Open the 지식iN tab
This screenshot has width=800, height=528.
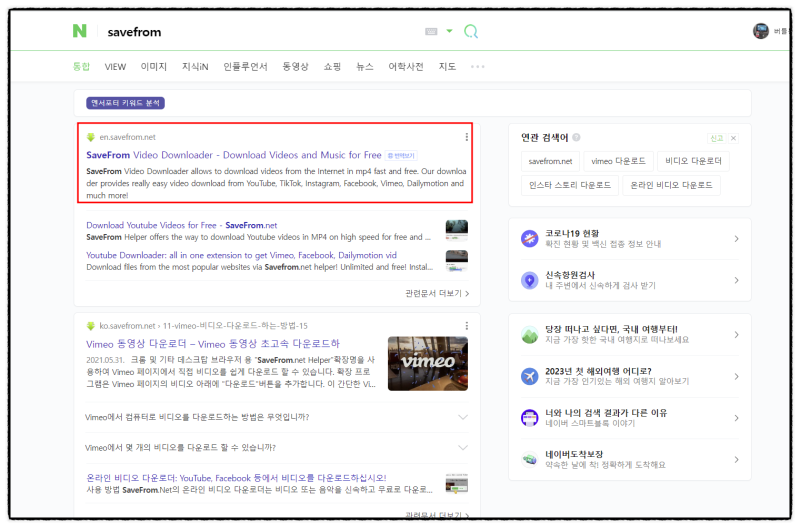coord(195,66)
